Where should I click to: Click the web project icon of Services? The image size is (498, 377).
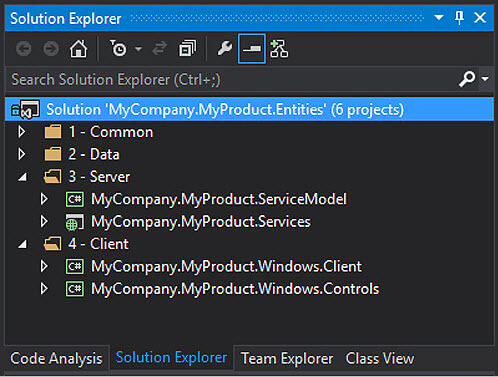click(75, 222)
